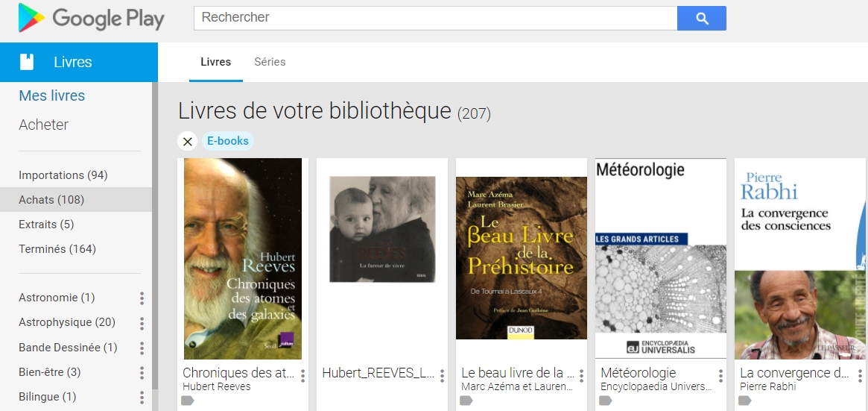Image resolution: width=868 pixels, height=411 pixels.
Task: Open three-dot menu for Bande Dessinée shelf
Action: pos(142,348)
